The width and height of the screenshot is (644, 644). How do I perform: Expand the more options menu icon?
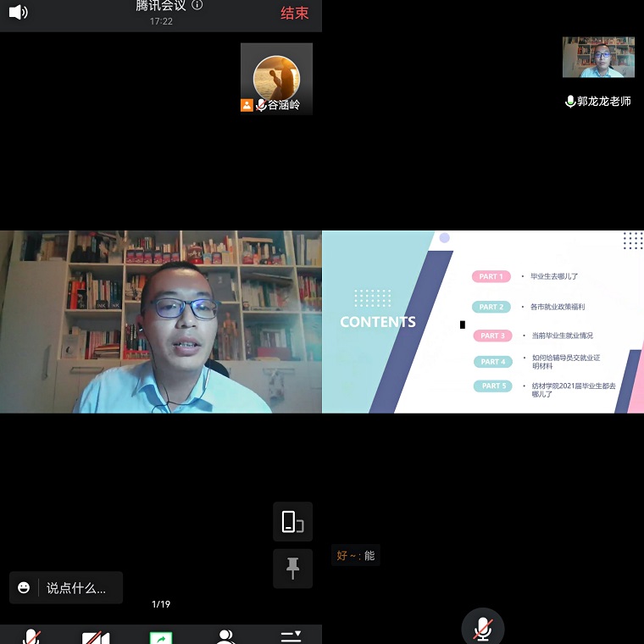tap(291, 636)
